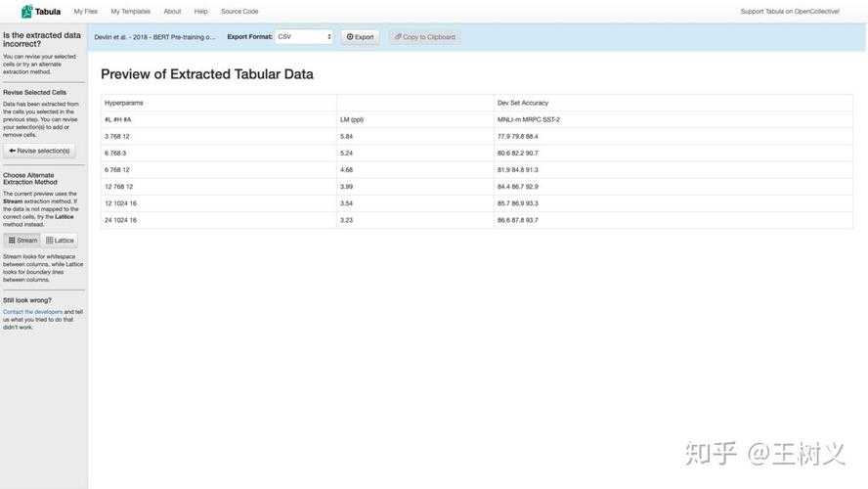Click the Tabula logo icon
The height and width of the screenshot is (489, 868).
tap(27, 12)
